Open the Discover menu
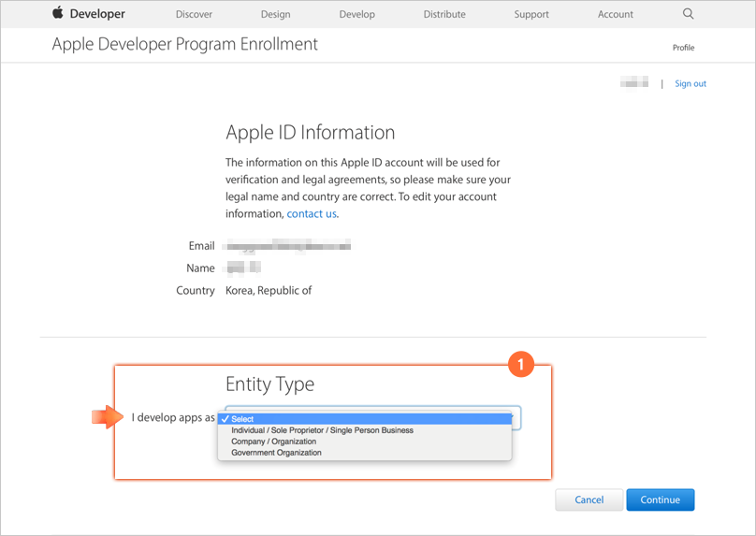The width and height of the screenshot is (756, 536). (x=194, y=14)
